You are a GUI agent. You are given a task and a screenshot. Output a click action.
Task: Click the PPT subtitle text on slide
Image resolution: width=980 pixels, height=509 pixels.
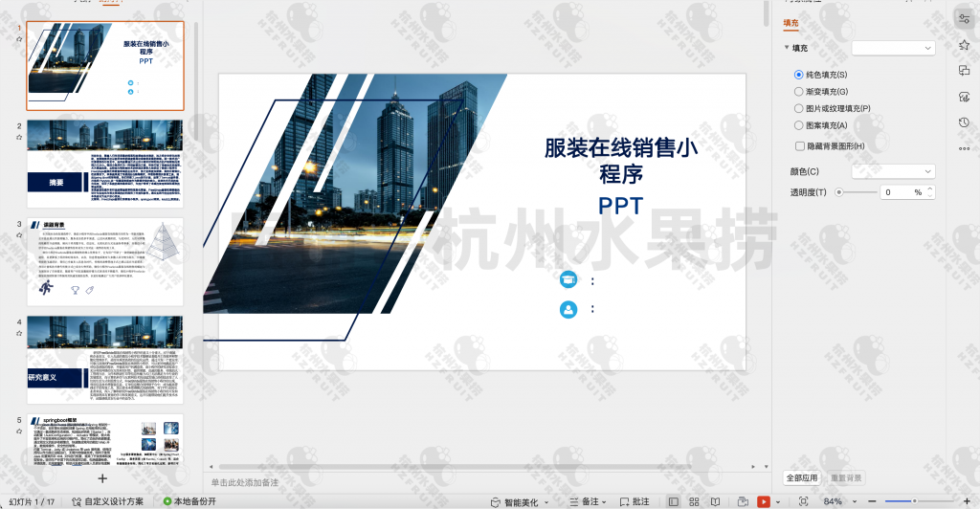coord(620,206)
